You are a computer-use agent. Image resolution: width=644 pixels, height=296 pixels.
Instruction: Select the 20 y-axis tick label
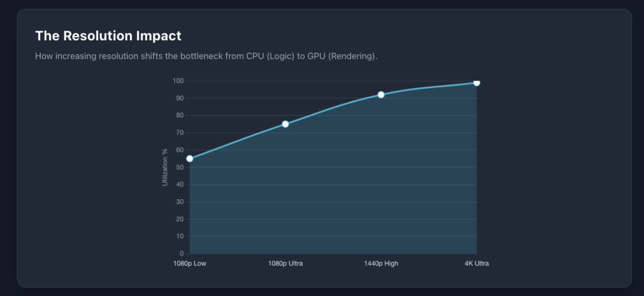(x=179, y=219)
